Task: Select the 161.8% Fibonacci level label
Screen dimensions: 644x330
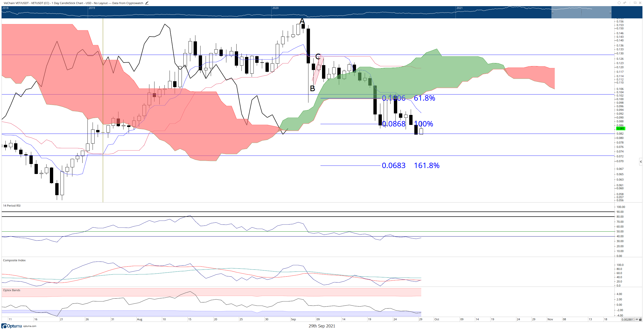Action: coord(427,166)
